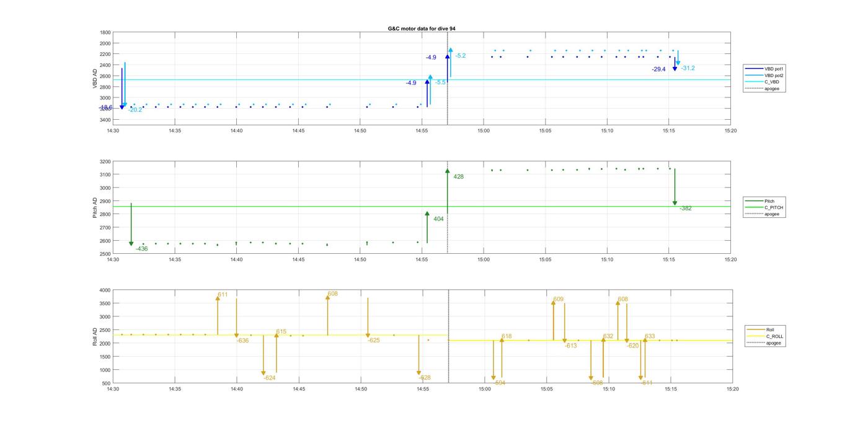Click '15:05' time tick below Roll chart

click(x=546, y=390)
